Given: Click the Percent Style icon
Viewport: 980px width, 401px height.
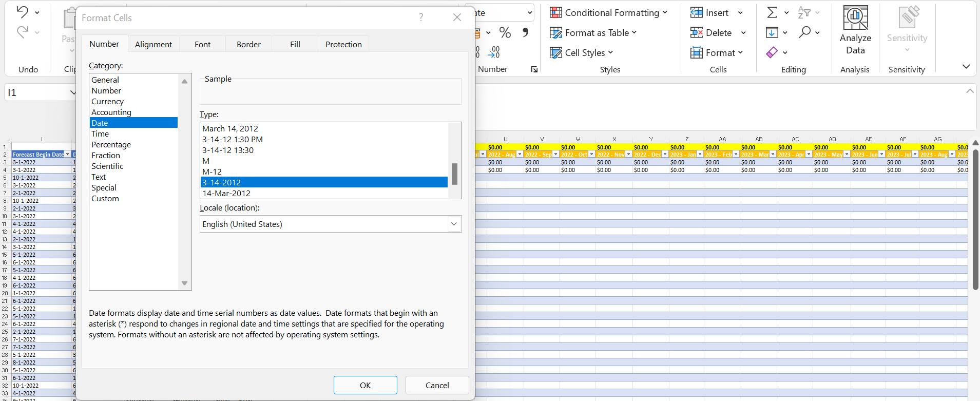Looking at the screenshot, I should pyautogui.click(x=505, y=32).
